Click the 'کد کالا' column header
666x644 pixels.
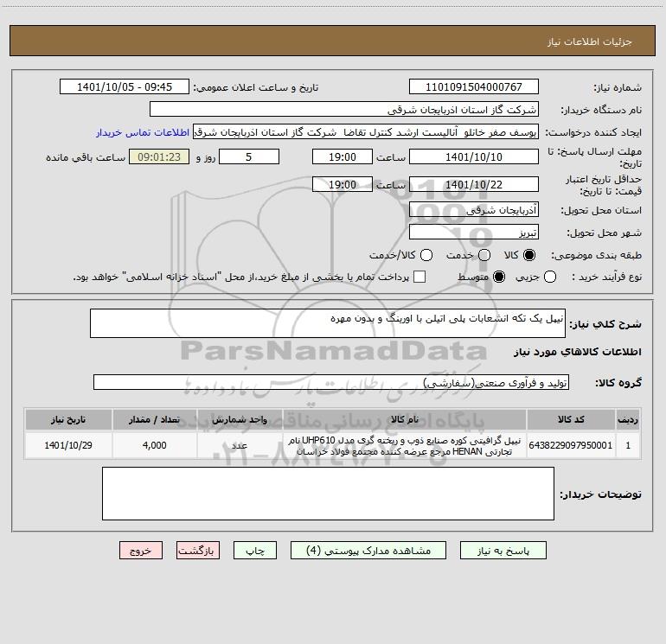click(x=571, y=419)
